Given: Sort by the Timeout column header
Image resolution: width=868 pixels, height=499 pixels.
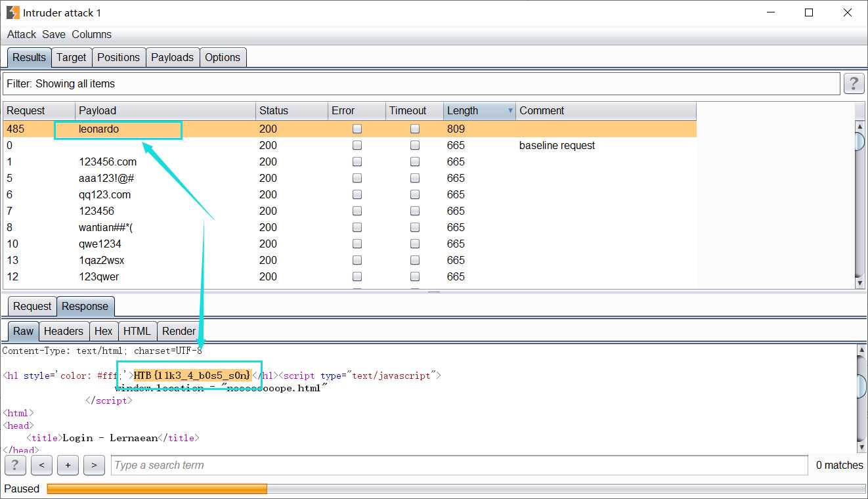Looking at the screenshot, I should [x=414, y=110].
